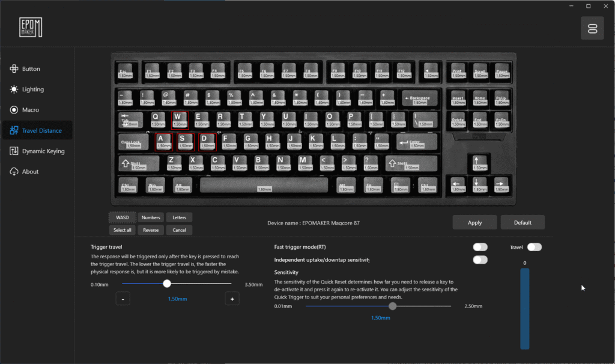Open the About cloud icon
The image size is (615, 364).
[x=14, y=172]
